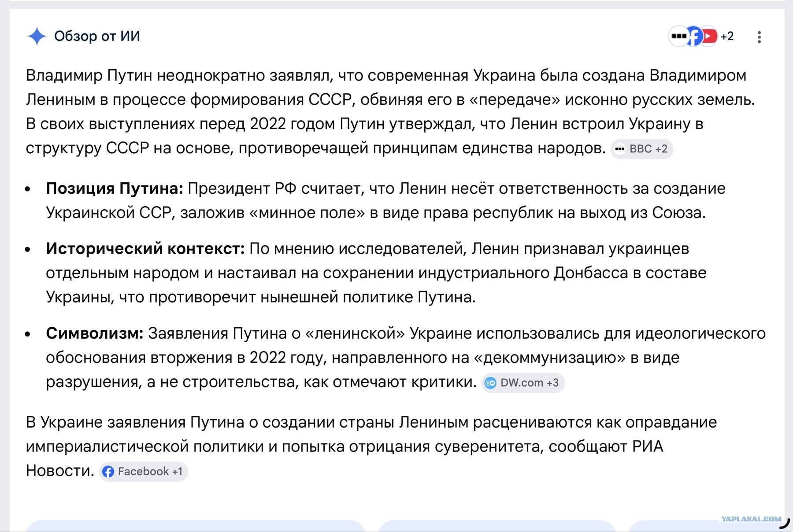Click the YouTube source icon in the header
Image resolution: width=793 pixels, height=532 pixels.
(709, 36)
